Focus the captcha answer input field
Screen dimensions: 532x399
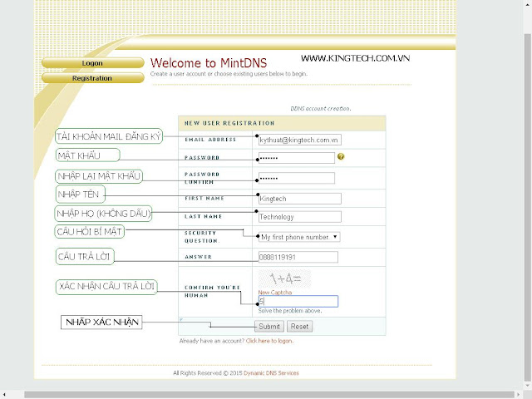(x=298, y=301)
